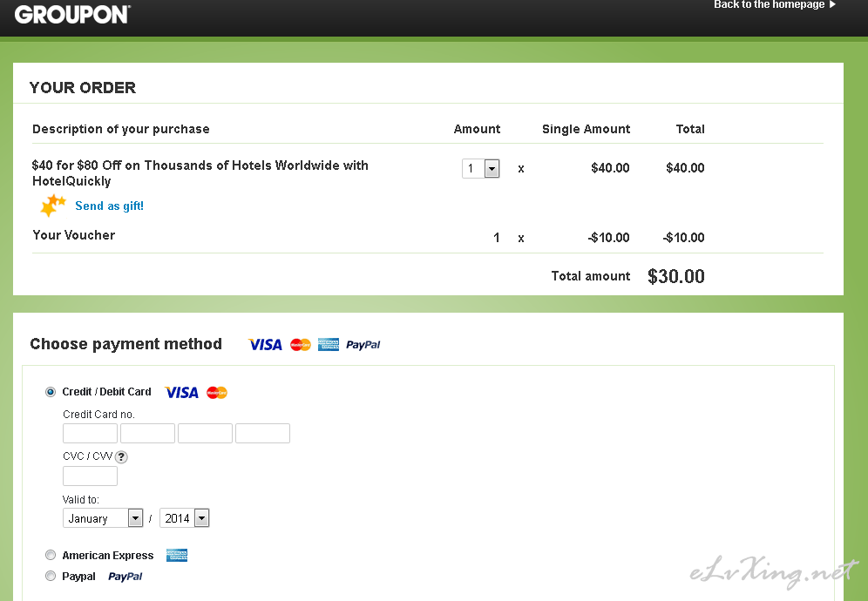Image resolution: width=868 pixels, height=601 pixels.
Task: Go Back to the homepage
Action: 770,4
